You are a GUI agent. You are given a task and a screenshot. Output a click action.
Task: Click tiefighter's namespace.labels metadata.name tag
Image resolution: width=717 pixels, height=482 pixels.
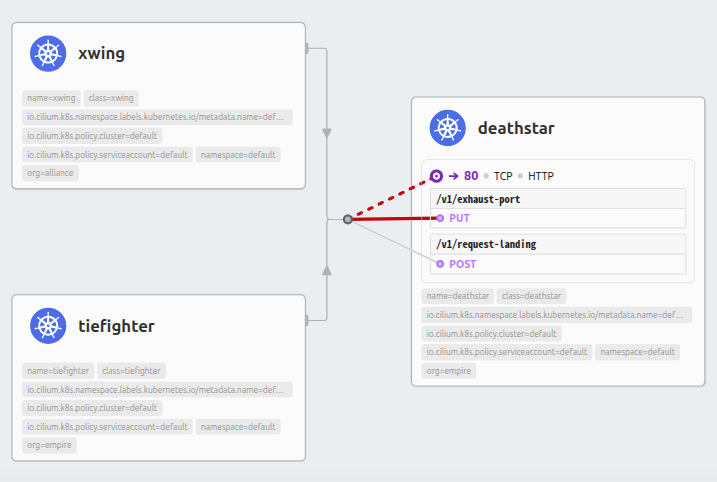pyautogui.click(x=157, y=390)
